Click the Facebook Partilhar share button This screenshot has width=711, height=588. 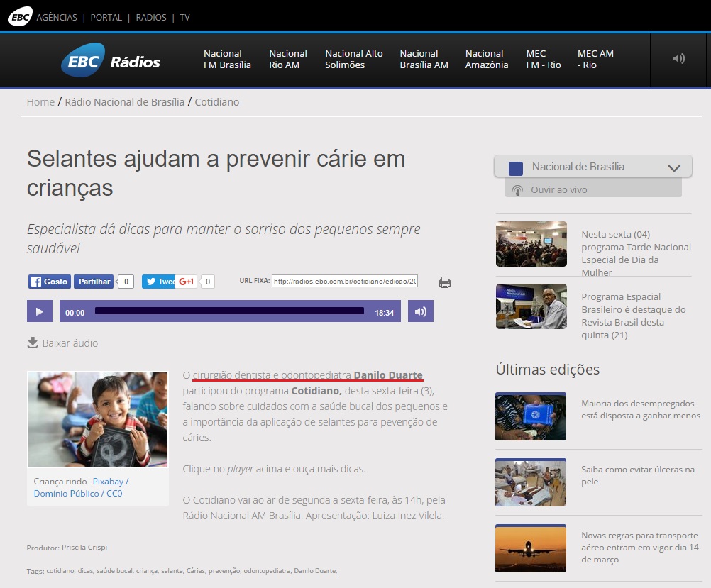(x=94, y=282)
